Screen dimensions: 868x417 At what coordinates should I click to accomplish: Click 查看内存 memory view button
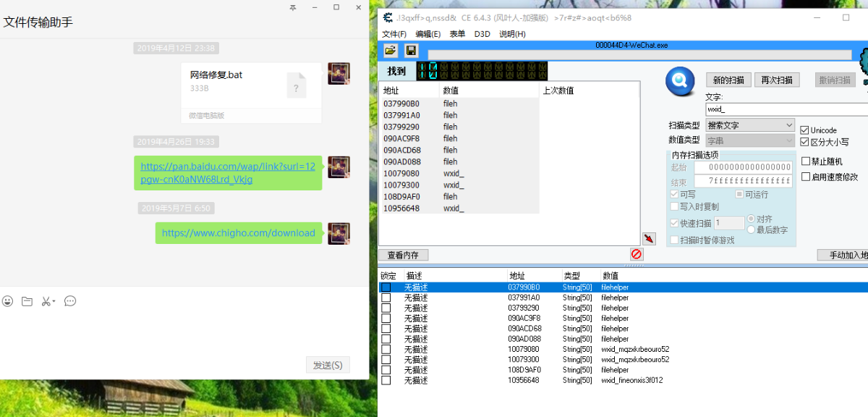click(x=403, y=255)
